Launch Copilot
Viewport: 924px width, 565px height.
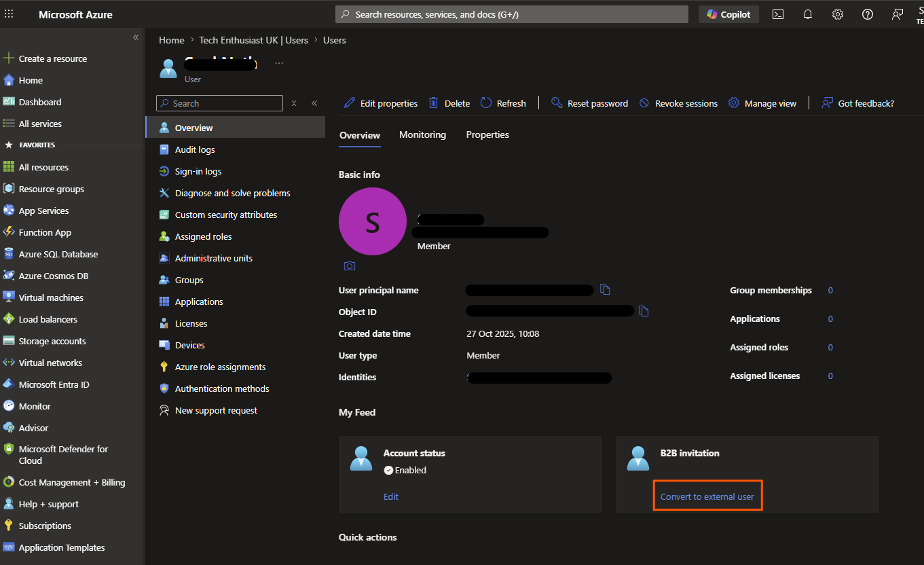click(x=728, y=14)
